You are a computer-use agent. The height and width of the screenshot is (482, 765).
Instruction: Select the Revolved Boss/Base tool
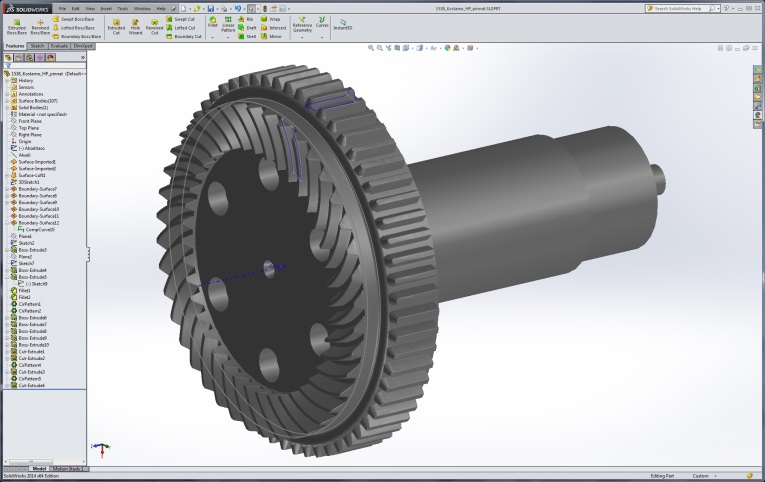point(40,27)
